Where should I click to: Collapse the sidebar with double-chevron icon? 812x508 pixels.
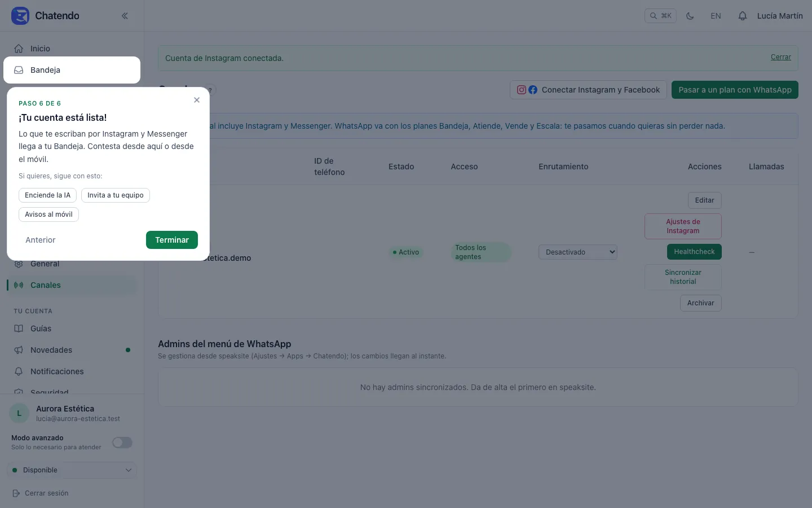pos(125,16)
